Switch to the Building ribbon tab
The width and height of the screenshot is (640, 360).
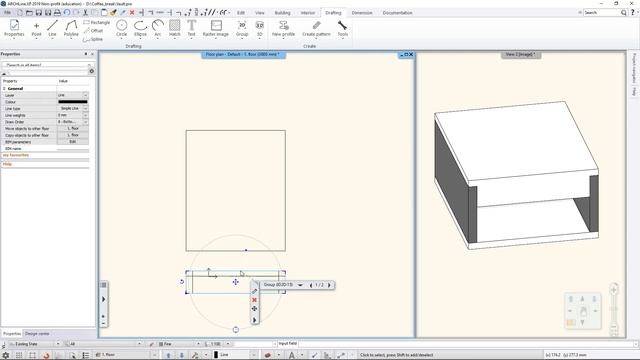click(x=282, y=13)
